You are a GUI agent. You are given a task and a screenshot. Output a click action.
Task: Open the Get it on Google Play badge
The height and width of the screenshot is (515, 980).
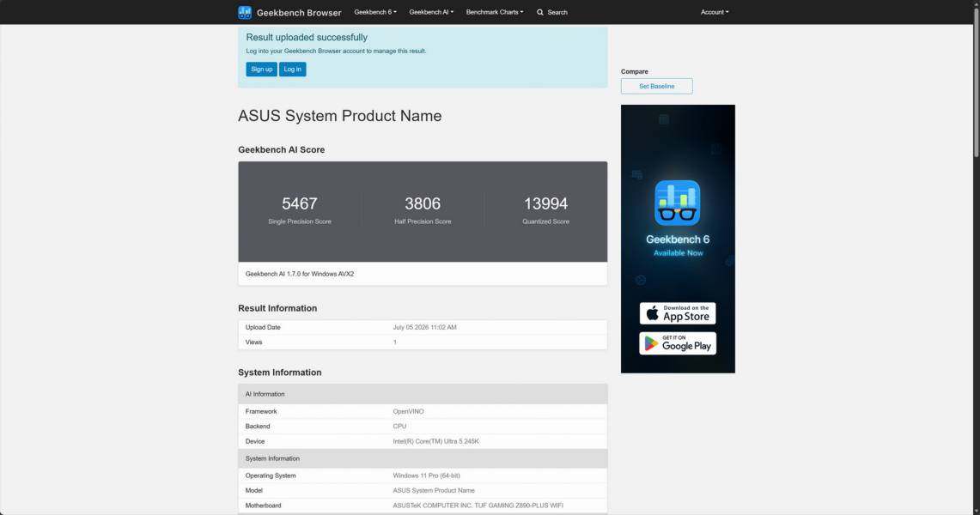(678, 343)
